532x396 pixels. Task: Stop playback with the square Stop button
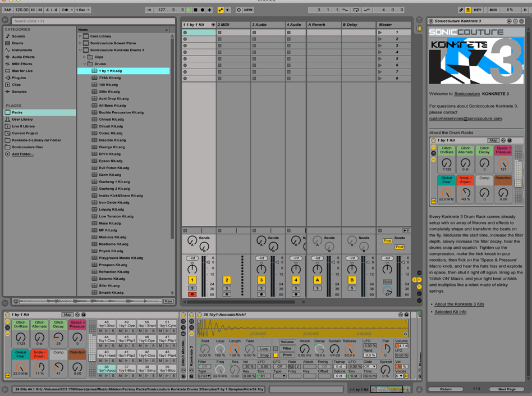click(x=196, y=10)
